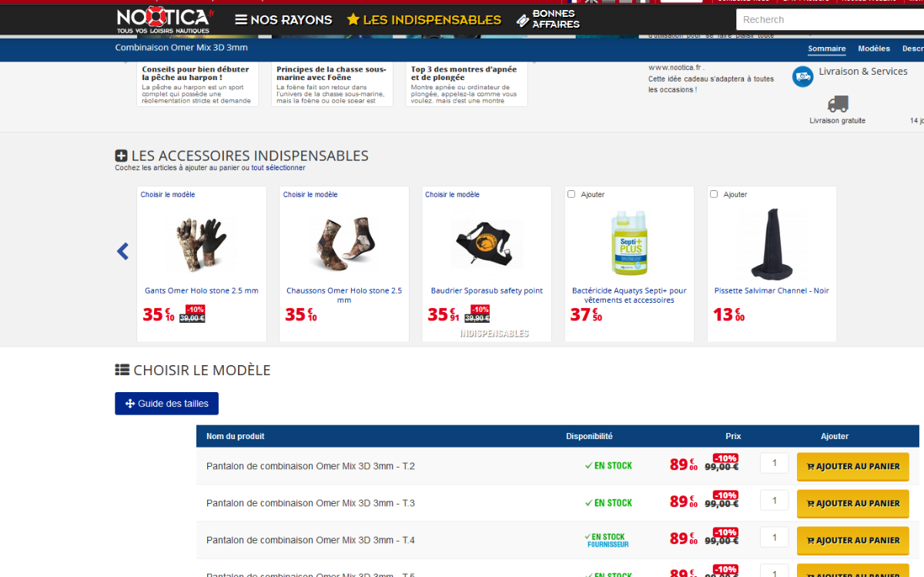The height and width of the screenshot is (577, 924).
Task: Open article Principes de la chasse sous-marine avec Foëne
Action: click(x=331, y=73)
